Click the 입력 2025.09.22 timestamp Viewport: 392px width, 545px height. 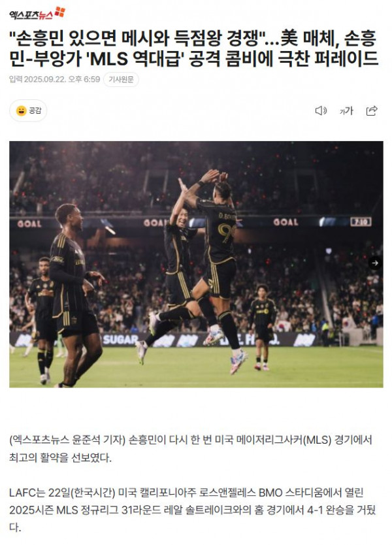click(x=55, y=80)
